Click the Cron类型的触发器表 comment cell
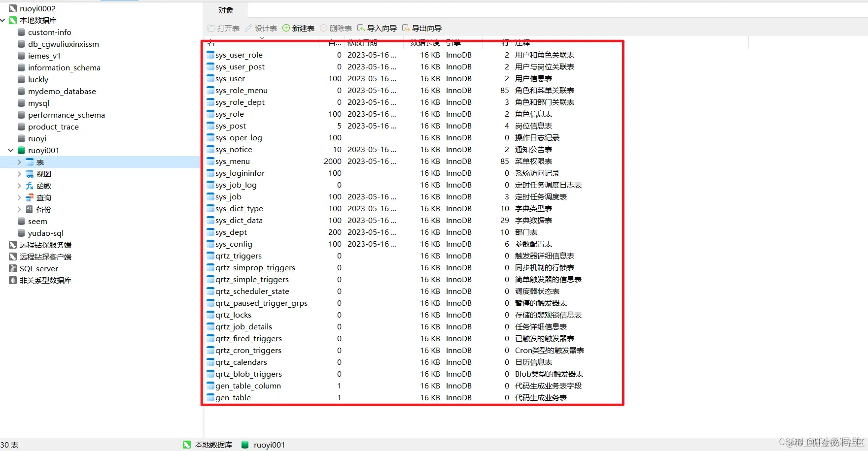Screen dimensions: 868x451 coord(550,350)
